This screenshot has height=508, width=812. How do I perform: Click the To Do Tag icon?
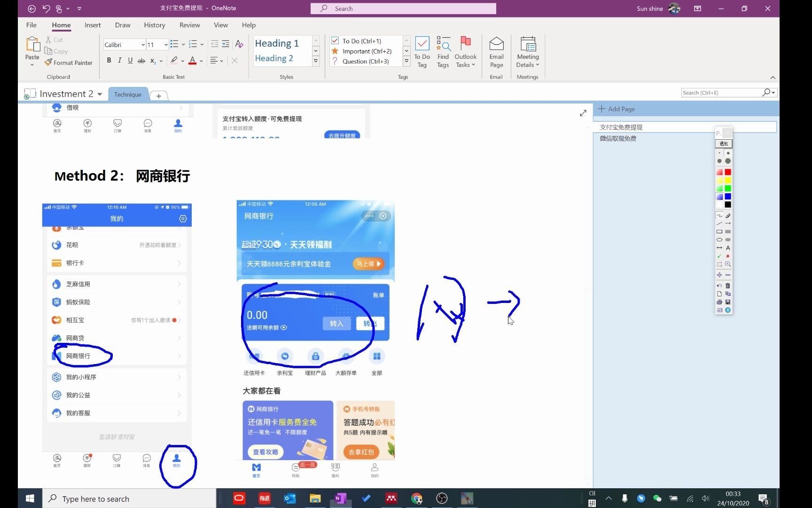[x=422, y=52]
